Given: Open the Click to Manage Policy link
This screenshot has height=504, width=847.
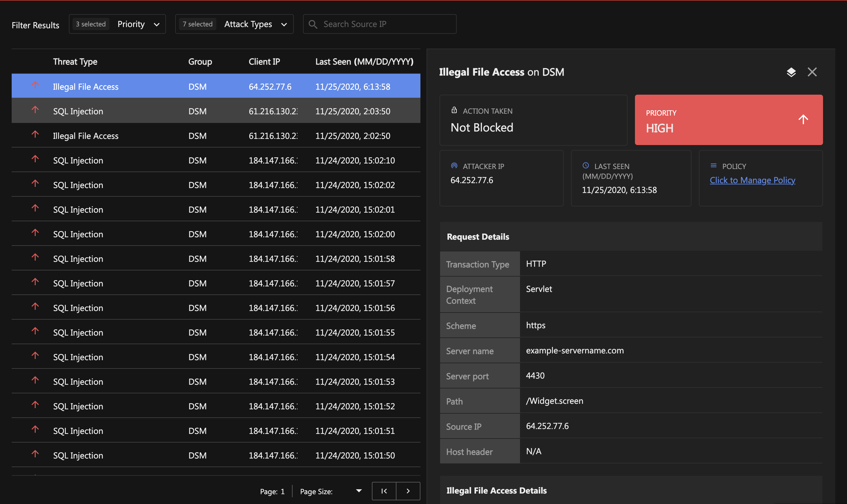Looking at the screenshot, I should pos(752,180).
